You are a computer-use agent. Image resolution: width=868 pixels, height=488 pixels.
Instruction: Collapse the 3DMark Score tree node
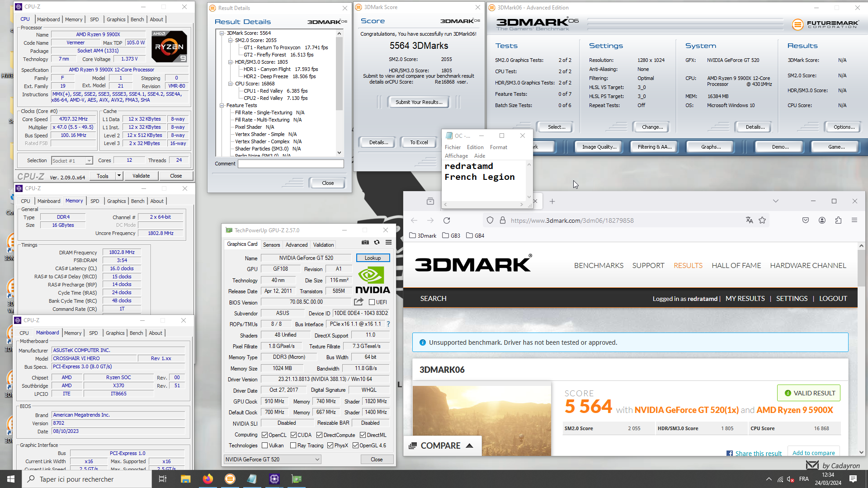pos(222,33)
